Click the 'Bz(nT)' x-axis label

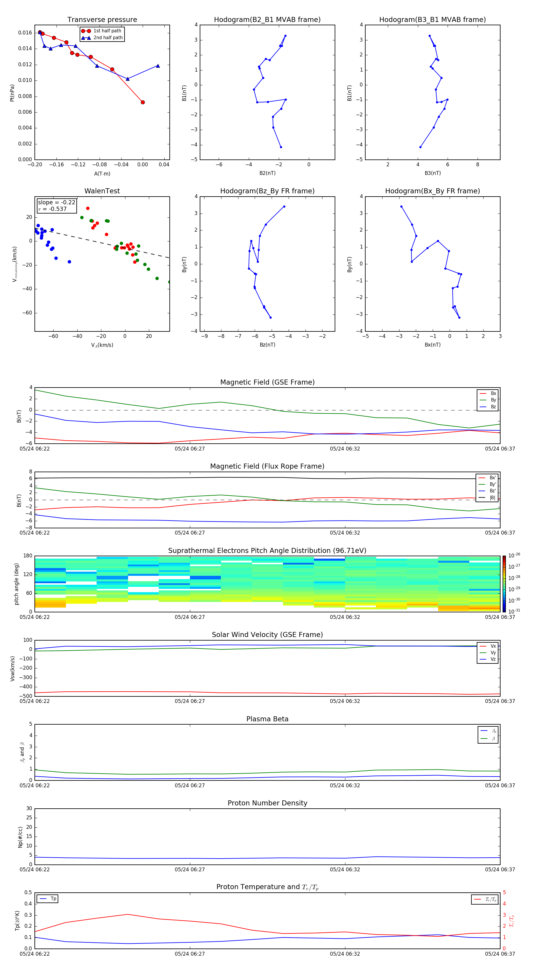[267, 345]
